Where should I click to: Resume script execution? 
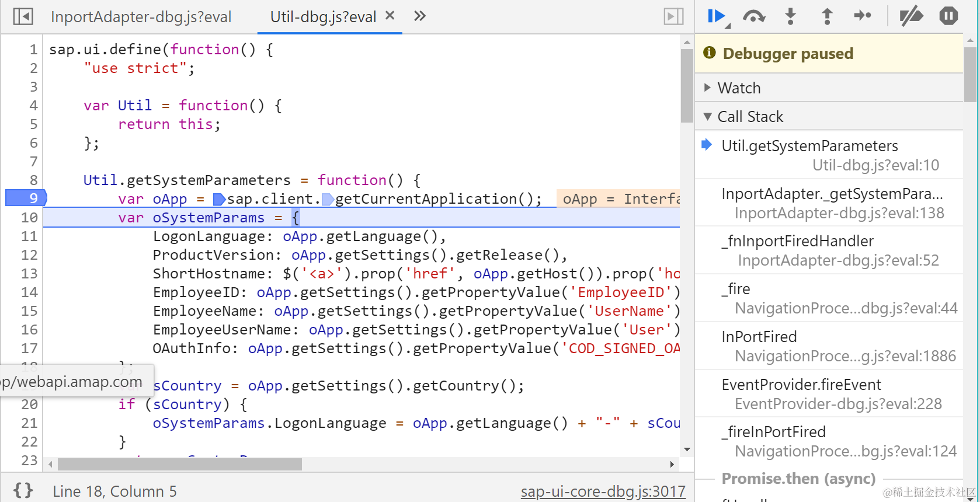717,16
